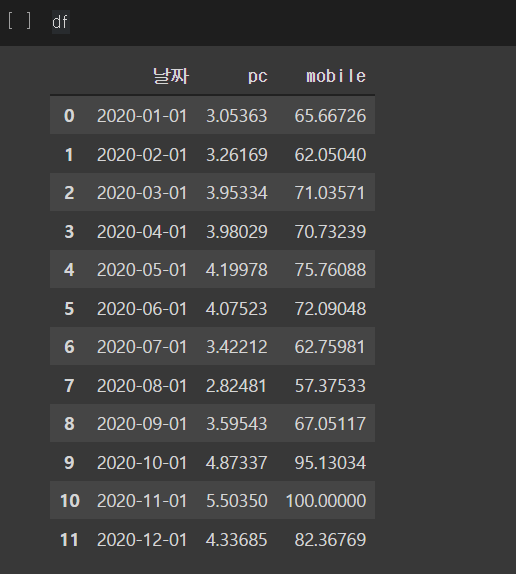
Task: Click row index 3
Action: [69, 231]
